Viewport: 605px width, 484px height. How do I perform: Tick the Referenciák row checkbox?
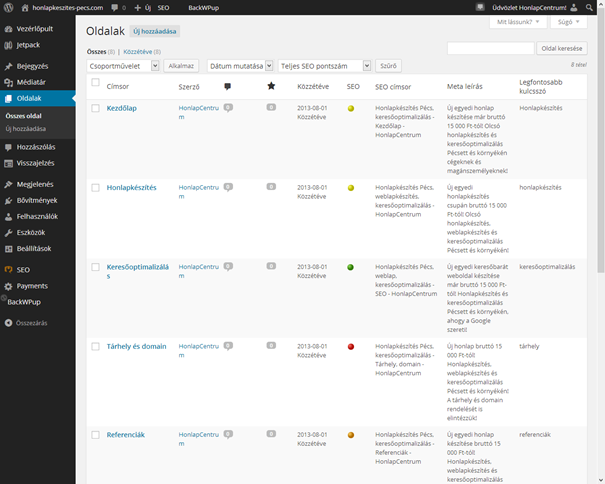coord(95,435)
